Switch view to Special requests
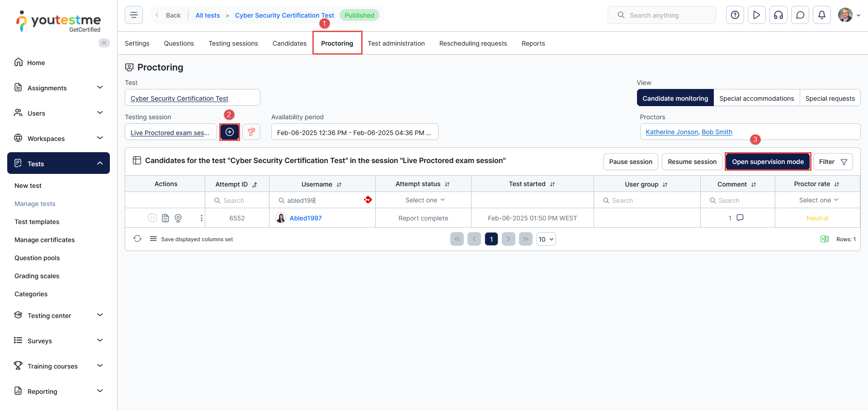Viewport: 868px width, 411px height. 830,98
